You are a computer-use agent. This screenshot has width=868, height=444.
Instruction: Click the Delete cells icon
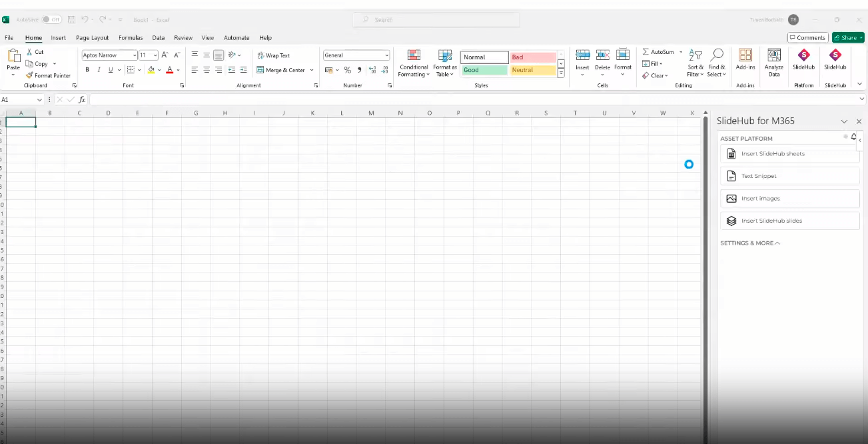tap(603, 55)
